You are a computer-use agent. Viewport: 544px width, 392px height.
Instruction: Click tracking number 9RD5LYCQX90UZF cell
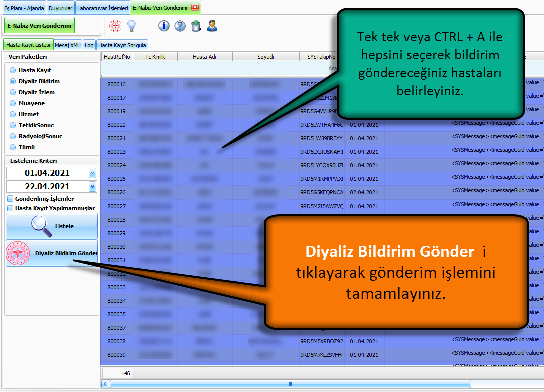(322, 165)
